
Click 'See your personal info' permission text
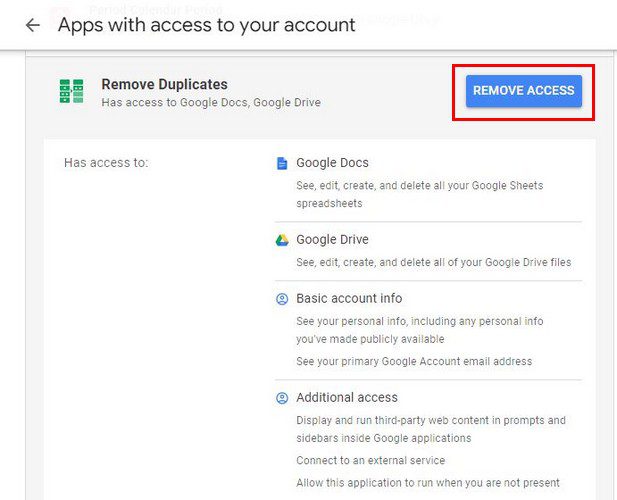pos(420,330)
